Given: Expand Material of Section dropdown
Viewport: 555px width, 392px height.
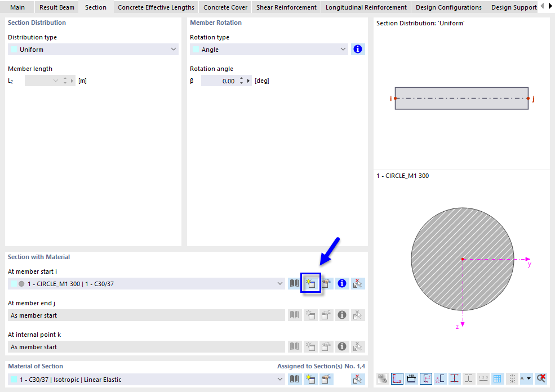Looking at the screenshot, I should tap(279, 379).
